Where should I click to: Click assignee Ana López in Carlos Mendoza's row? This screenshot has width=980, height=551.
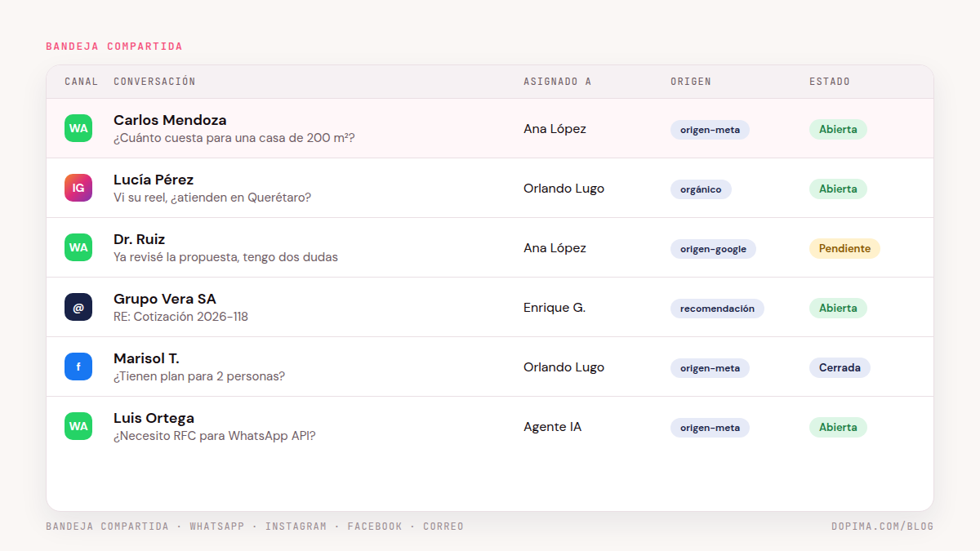point(555,129)
